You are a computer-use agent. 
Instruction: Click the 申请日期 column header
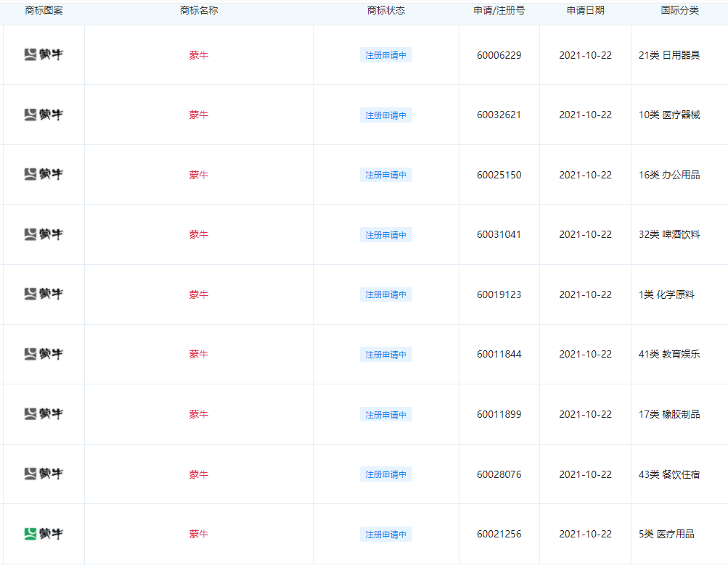tap(586, 11)
